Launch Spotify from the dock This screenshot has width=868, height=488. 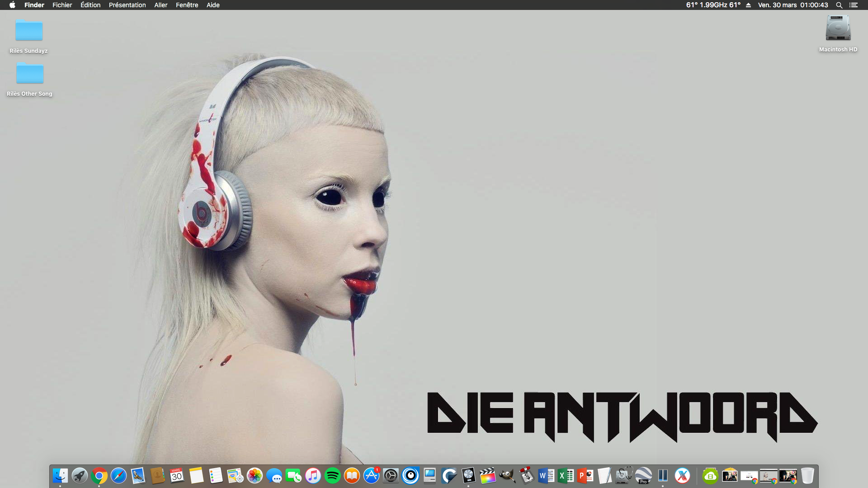[x=332, y=475]
